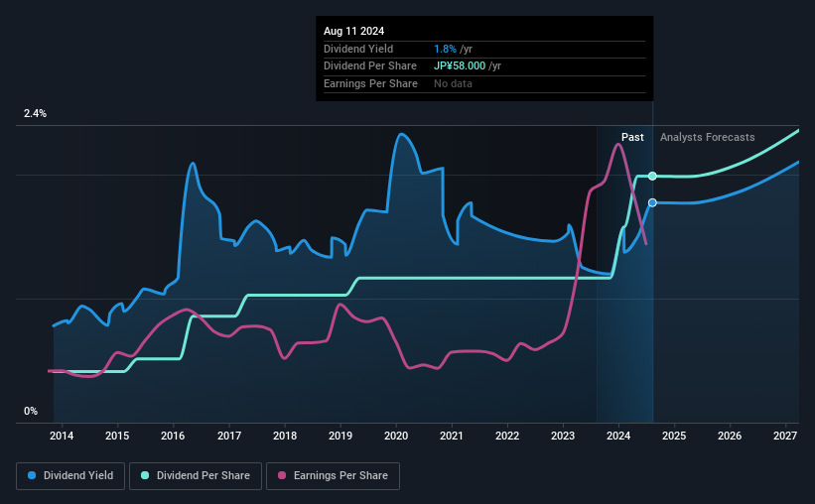Click the 2020 x-axis label
This screenshot has width=815, height=504.
396,436
